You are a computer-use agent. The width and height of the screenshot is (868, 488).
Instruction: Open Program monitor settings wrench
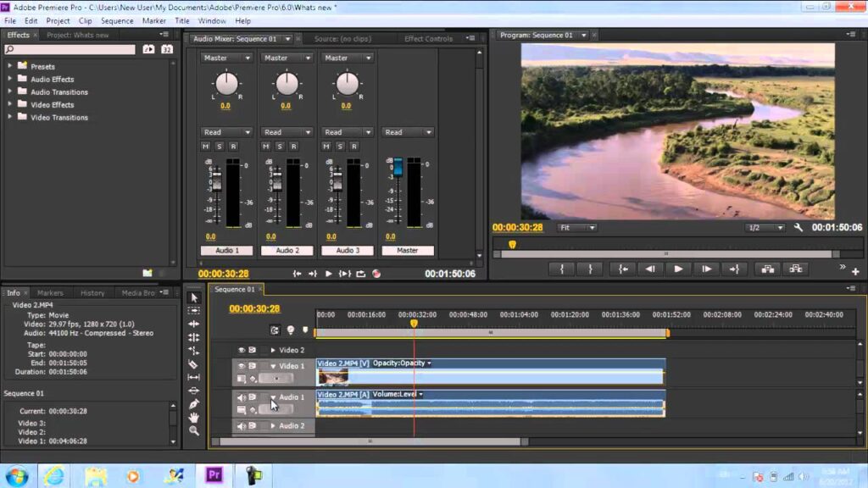pyautogui.click(x=798, y=227)
